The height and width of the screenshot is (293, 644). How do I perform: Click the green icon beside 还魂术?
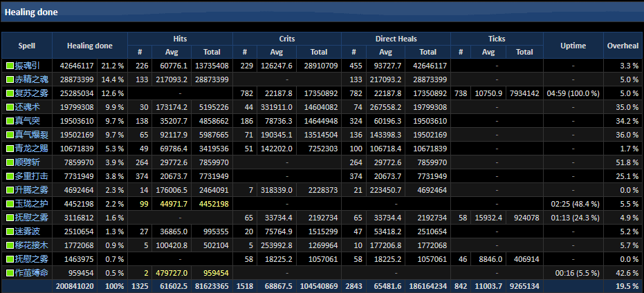[10, 107]
